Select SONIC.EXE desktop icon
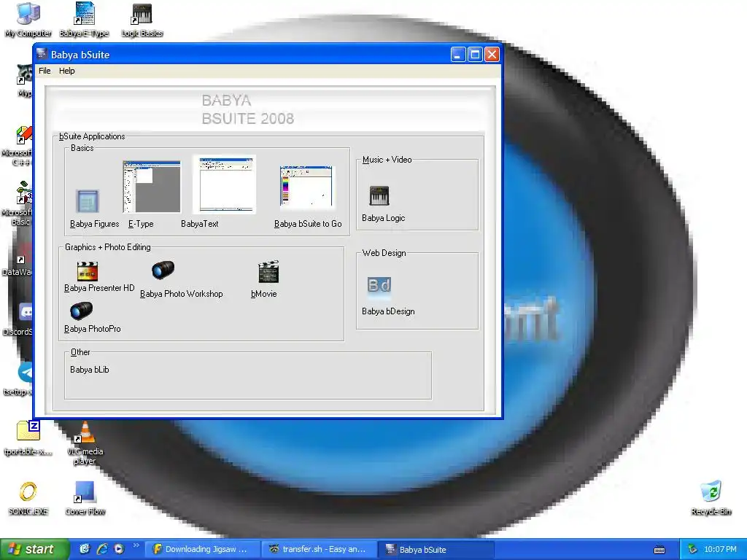Image resolution: width=747 pixels, height=560 pixels. tap(28, 499)
